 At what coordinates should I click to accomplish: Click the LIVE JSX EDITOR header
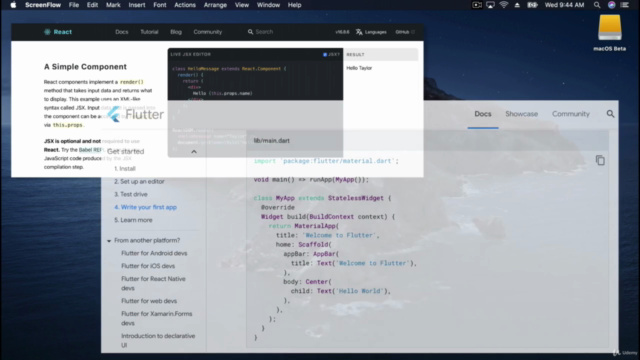pos(191,54)
